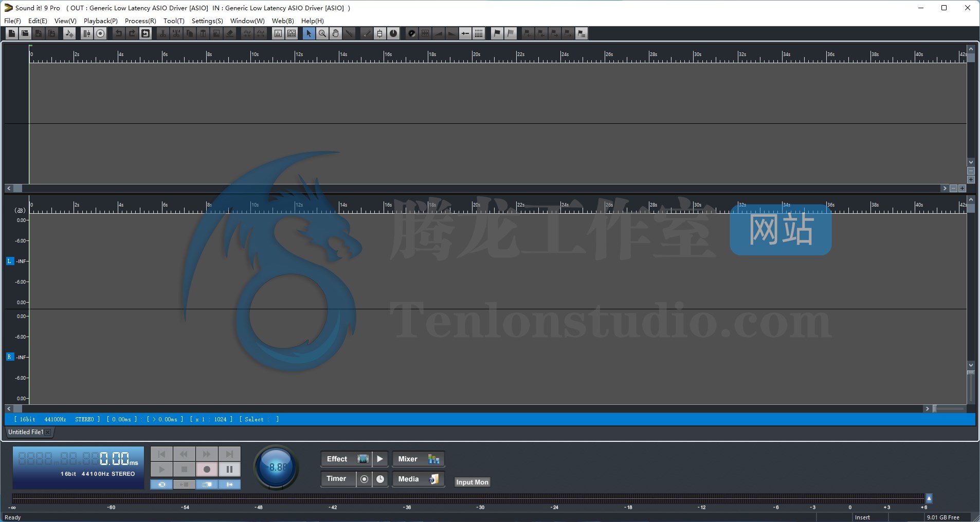Open the Timer panel
980x522 pixels.
(338, 479)
